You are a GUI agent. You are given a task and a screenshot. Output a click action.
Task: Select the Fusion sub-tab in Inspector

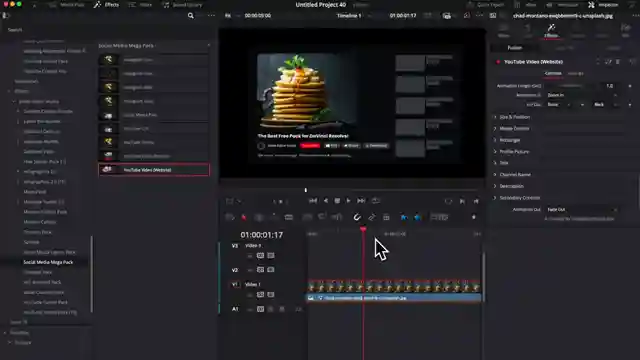[515, 48]
